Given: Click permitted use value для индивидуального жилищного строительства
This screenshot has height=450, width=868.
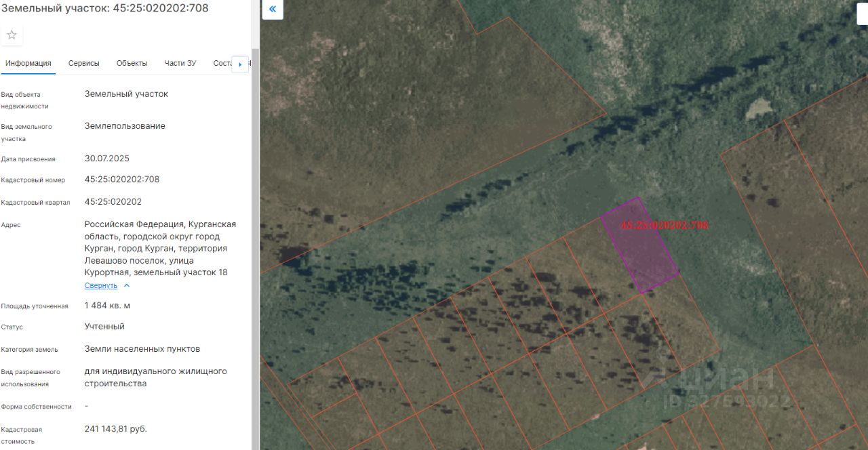Looking at the screenshot, I should [x=156, y=377].
